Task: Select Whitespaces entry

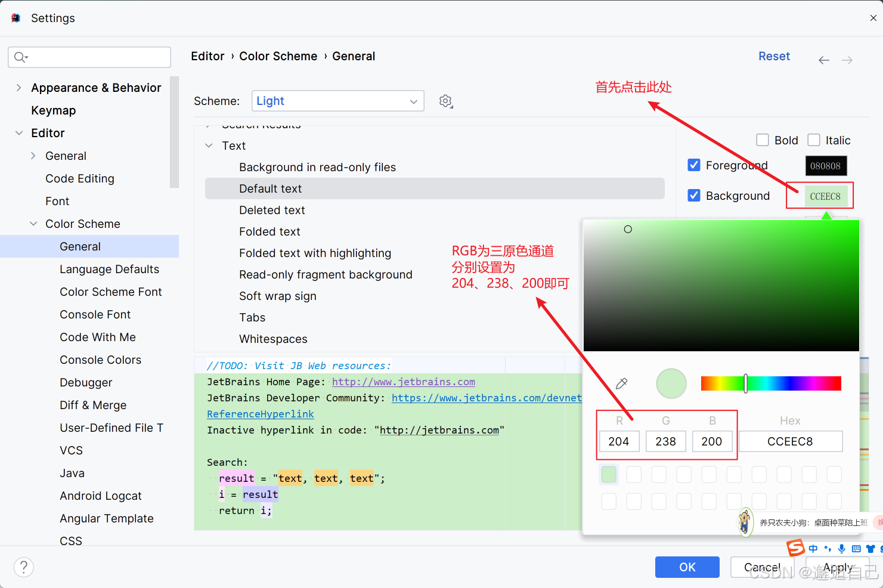Action: point(274,339)
